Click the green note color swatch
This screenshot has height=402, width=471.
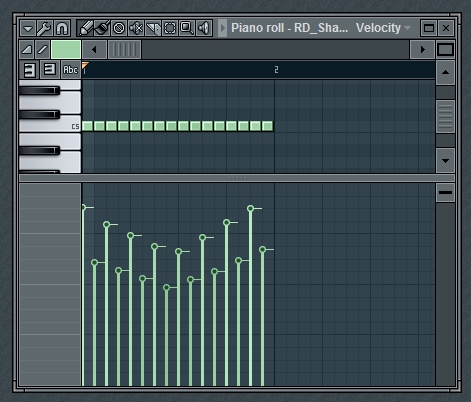click(x=66, y=50)
